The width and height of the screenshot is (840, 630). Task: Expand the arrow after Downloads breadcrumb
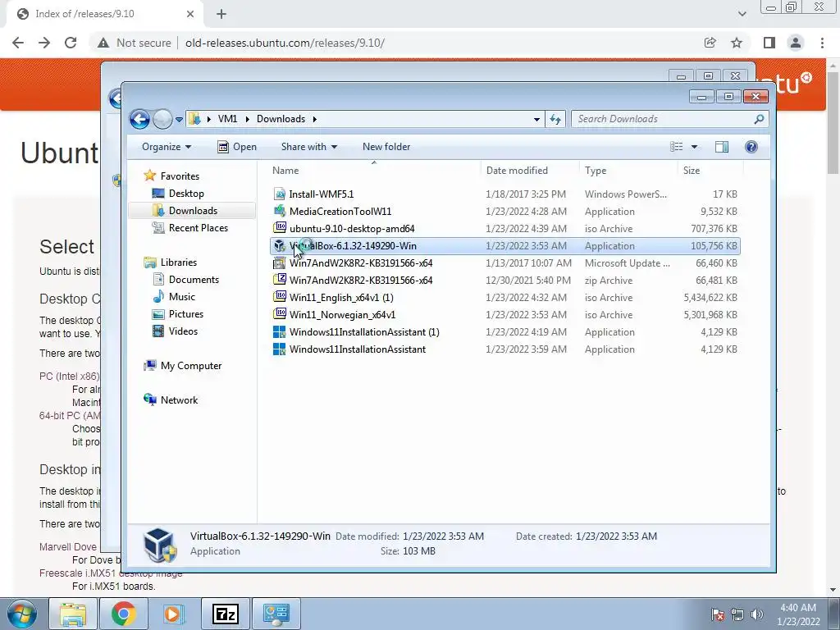[x=315, y=119]
